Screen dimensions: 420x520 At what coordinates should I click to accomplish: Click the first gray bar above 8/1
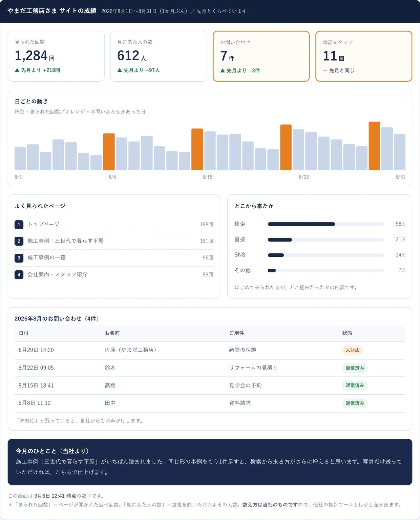click(x=20, y=159)
